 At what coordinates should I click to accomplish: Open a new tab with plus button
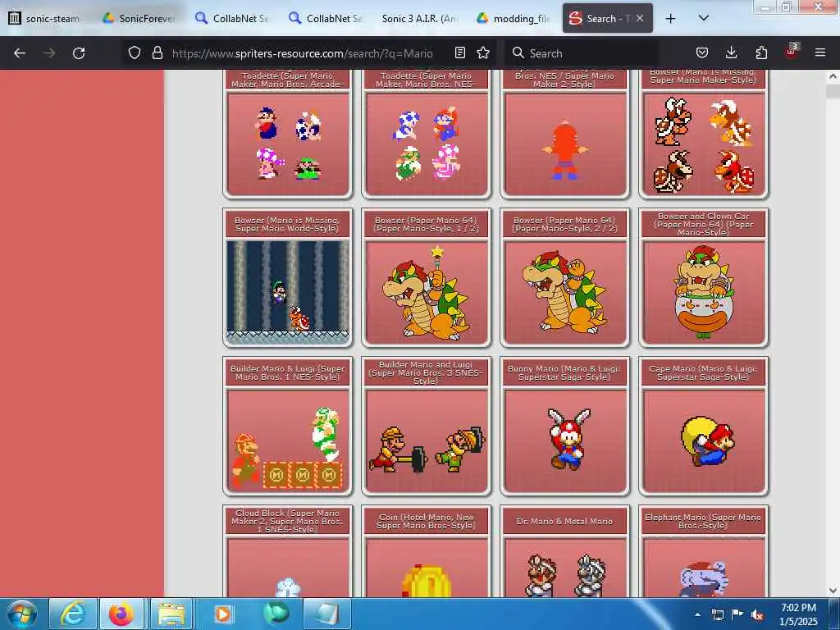coord(670,19)
